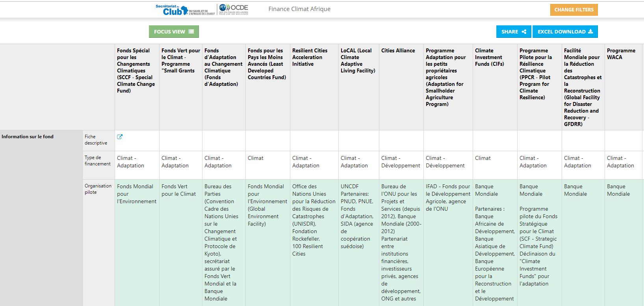Screen dimensions: 644x306
Task: Click the OCDE logo in header
Action: [234, 9]
